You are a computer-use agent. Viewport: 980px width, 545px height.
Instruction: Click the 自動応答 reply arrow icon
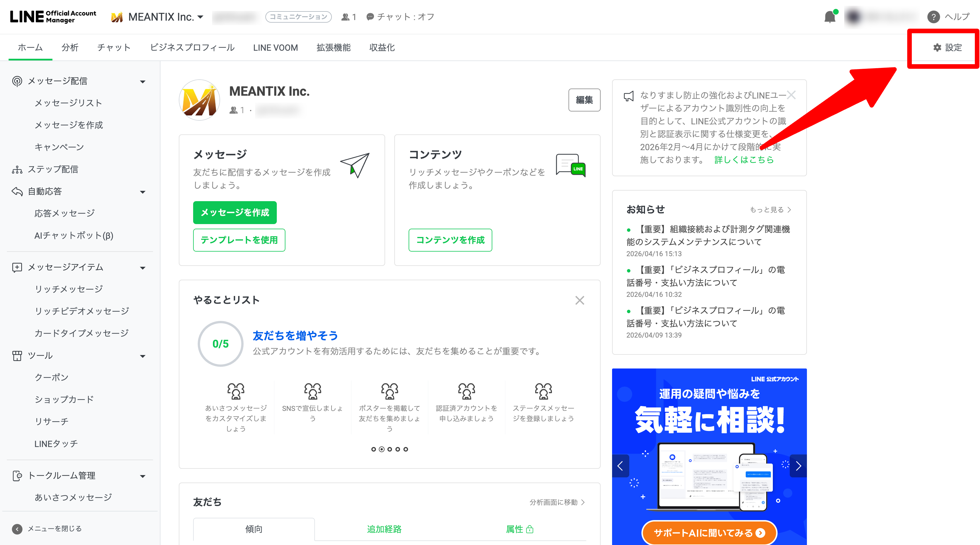tap(17, 191)
